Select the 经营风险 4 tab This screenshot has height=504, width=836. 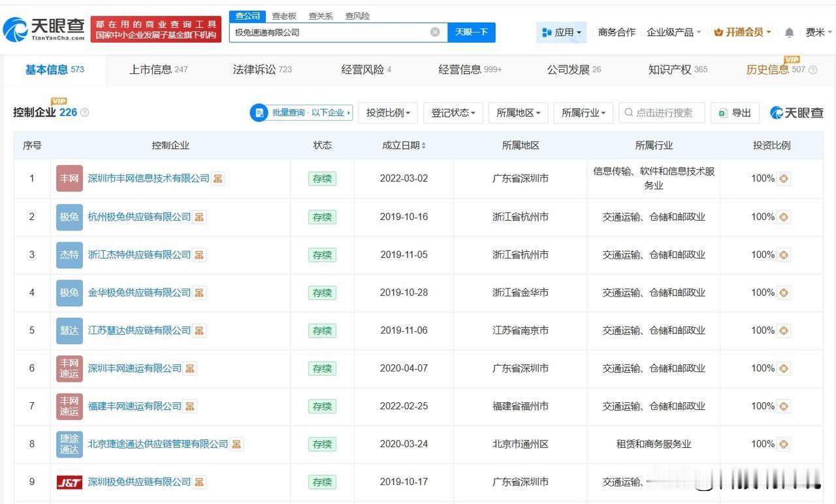[x=366, y=70]
